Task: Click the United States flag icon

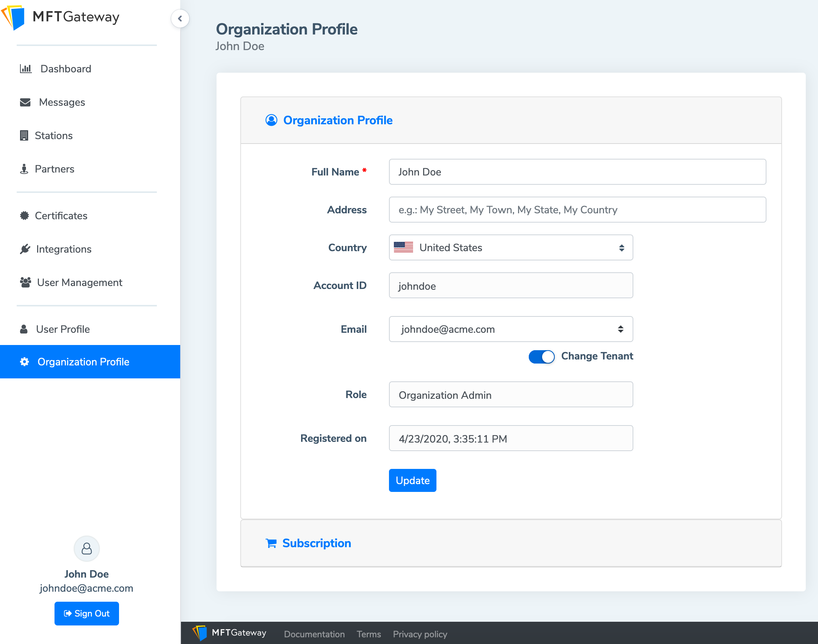Action: coord(403,247)
